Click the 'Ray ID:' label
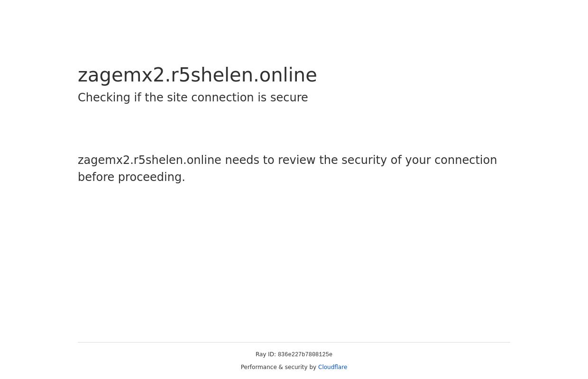This screenshot has height=379, width=588. coord(266,354)
